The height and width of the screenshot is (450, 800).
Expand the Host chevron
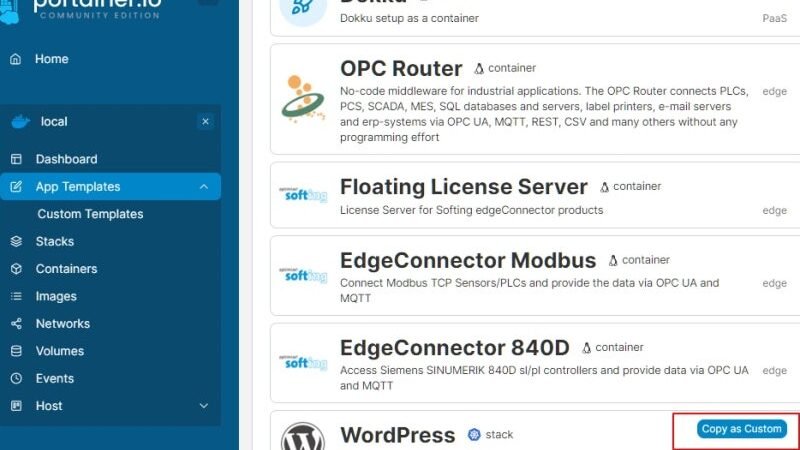[x=204, y=406]
